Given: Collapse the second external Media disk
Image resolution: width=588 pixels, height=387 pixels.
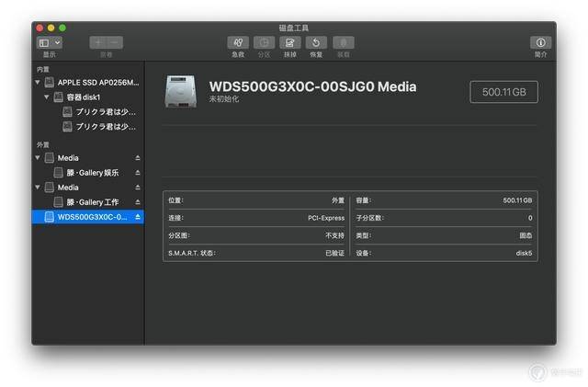Looking at the screenshot, I should tap(38, 187).
